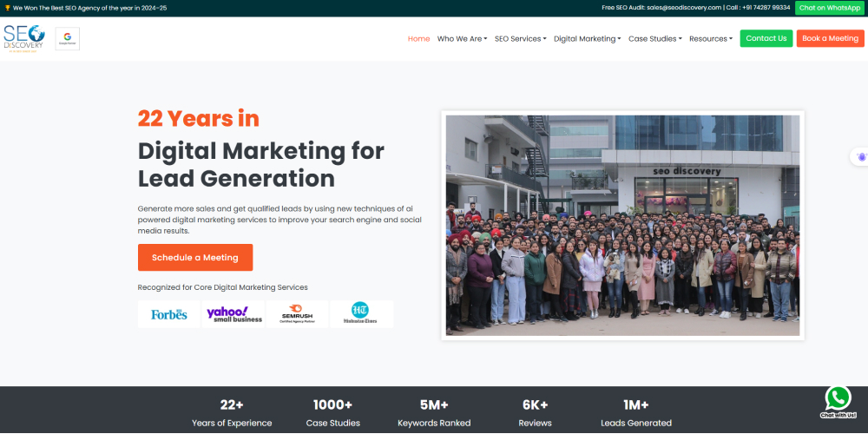This screenshot has width=868, height=434.
Task: Expand the Who We Are dropdown
Action: (x=462, y=38)
